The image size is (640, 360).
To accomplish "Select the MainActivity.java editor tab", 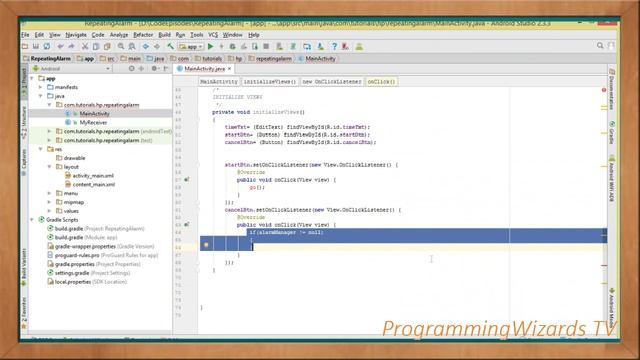I will pyautogui.click(x=204, y=69).
